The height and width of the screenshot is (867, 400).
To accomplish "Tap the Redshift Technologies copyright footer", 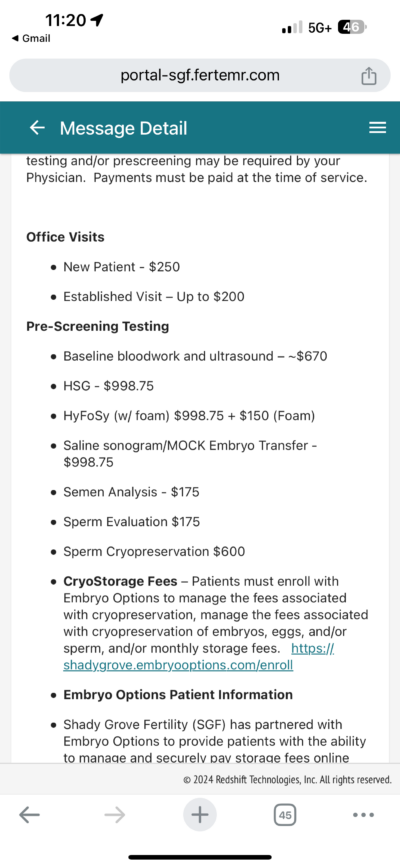I will [287, 780].
